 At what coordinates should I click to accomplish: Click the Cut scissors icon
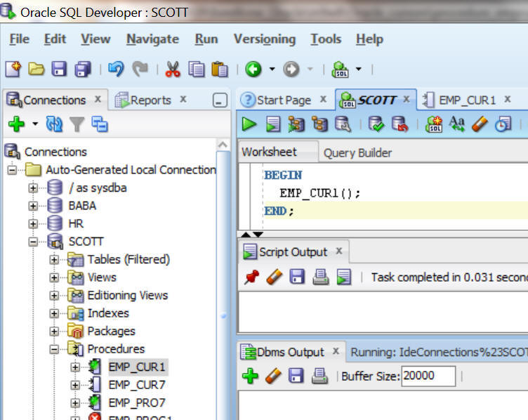pos(173,69)
